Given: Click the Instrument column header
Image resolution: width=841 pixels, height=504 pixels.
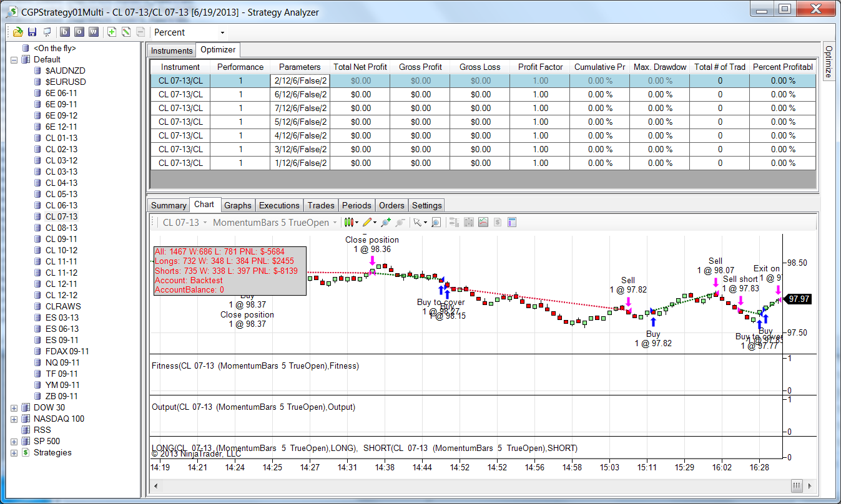Looking at the screenshot, I should tap(180, 67).
